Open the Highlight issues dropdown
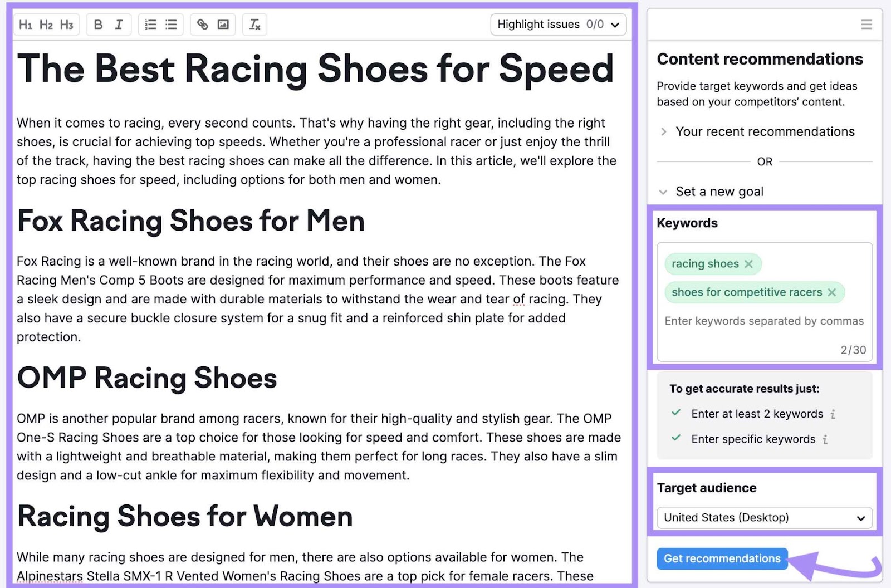 pos(558,24)
